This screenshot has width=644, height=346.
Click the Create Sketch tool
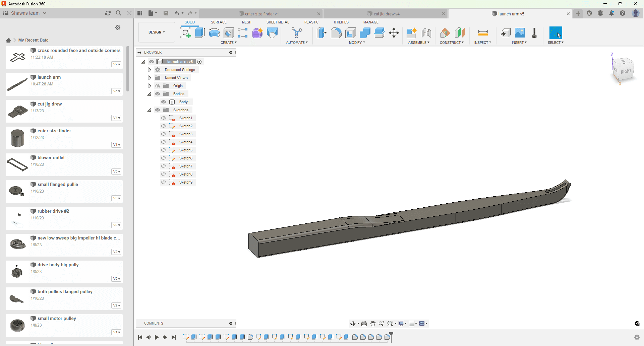[185, 33]
